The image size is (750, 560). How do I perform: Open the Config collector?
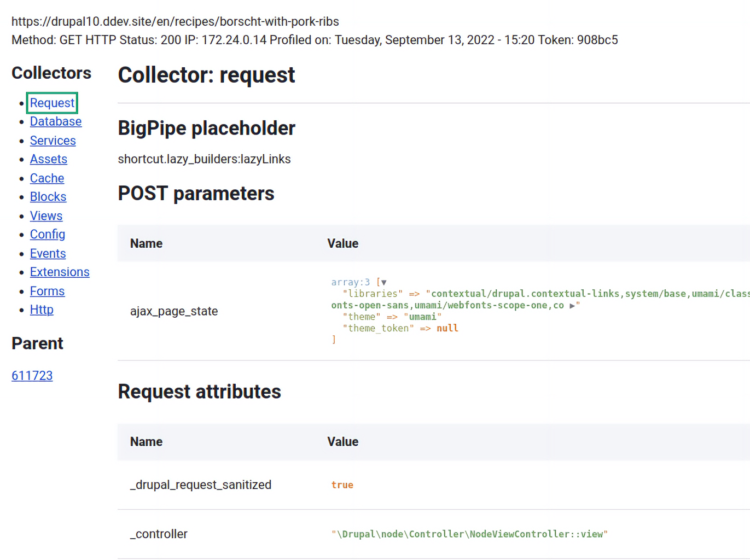[x=47, y=235]
